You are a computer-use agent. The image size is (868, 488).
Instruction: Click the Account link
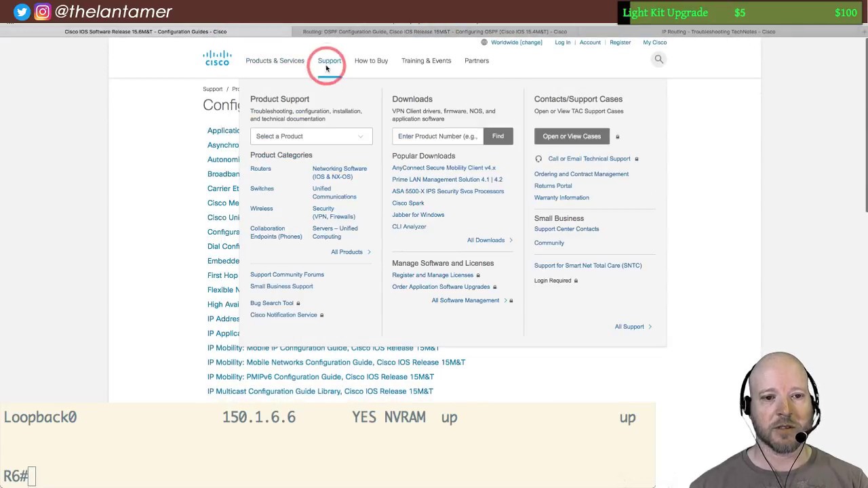pyautogui.click(x=590, y=42)
